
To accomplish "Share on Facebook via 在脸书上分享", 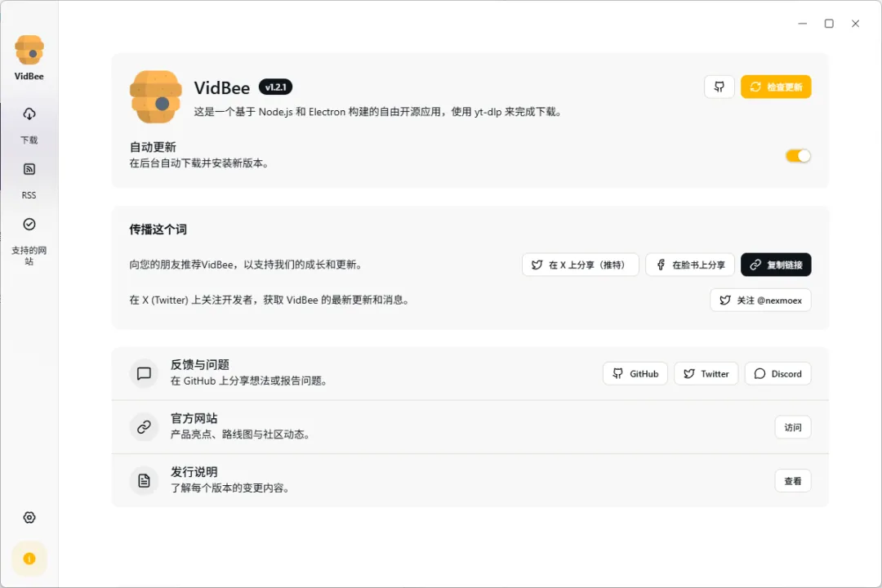I will pos(690,265).
